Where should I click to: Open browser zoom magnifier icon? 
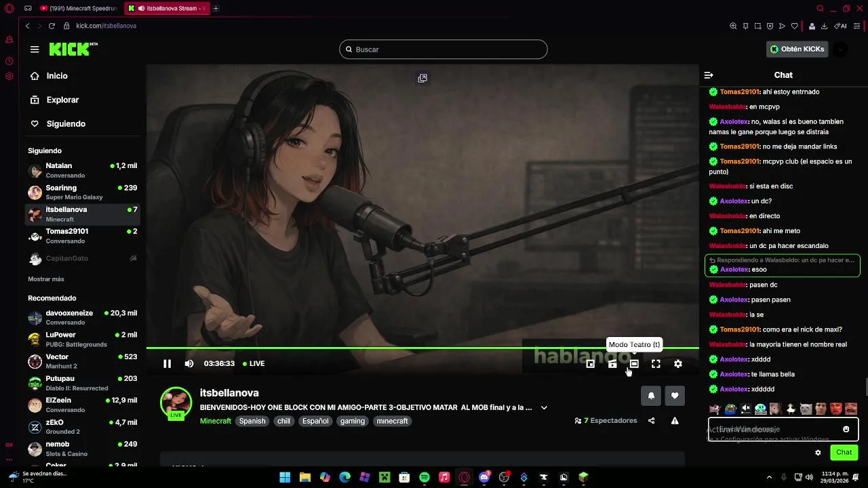pos(733,26)
